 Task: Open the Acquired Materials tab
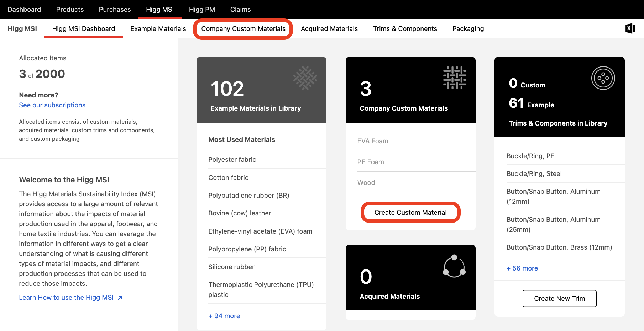pyautogui.click(x=329, y=28)
